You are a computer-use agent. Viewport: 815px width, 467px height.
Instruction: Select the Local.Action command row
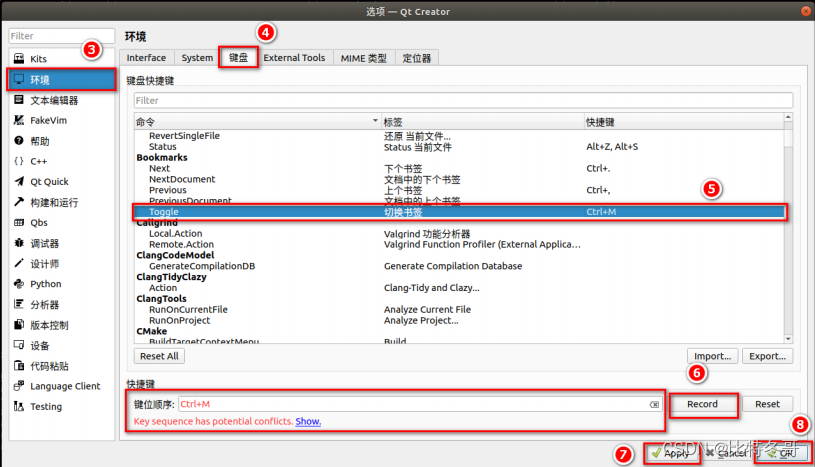pyautogui.click(x=459, y=234)
